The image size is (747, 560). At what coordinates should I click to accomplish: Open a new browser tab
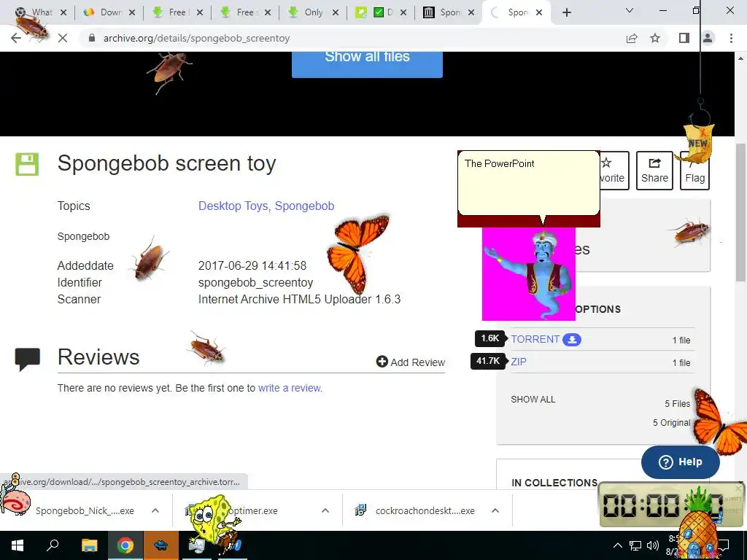pyautogui.click(x=566, y=12)
